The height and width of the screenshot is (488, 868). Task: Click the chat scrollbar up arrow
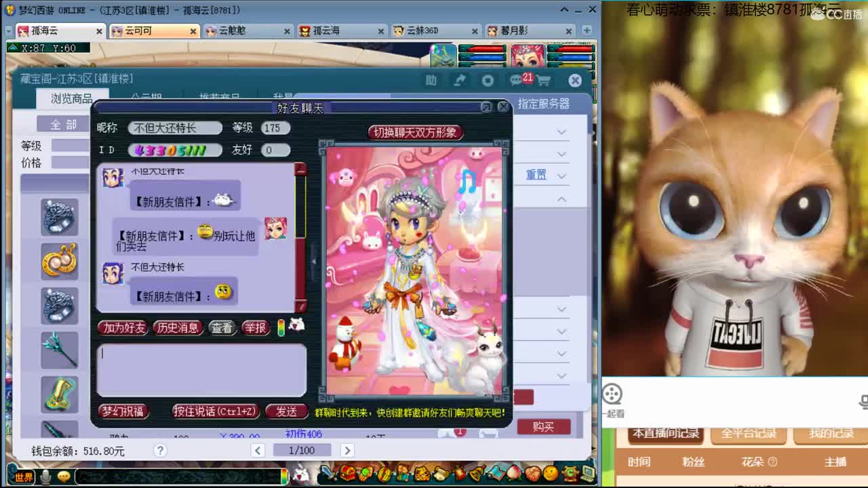point(300,169)
